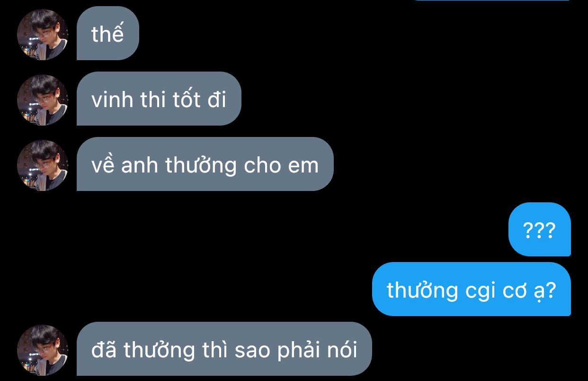
Task: Open the sender avatar beside "thế" message
Action: point(43,35)
